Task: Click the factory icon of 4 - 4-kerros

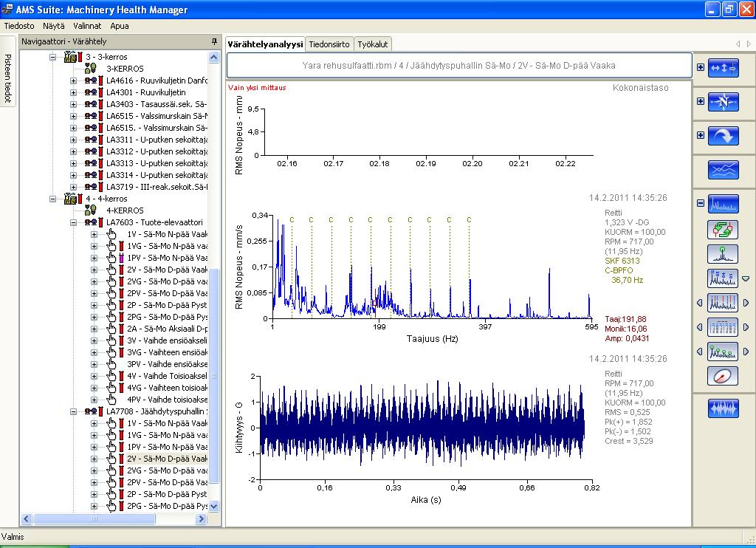Action: [x=70, y=199]
